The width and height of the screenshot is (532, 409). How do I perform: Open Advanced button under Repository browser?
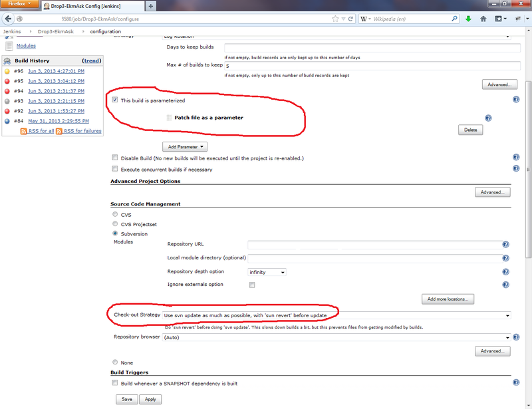pos(493,351)
